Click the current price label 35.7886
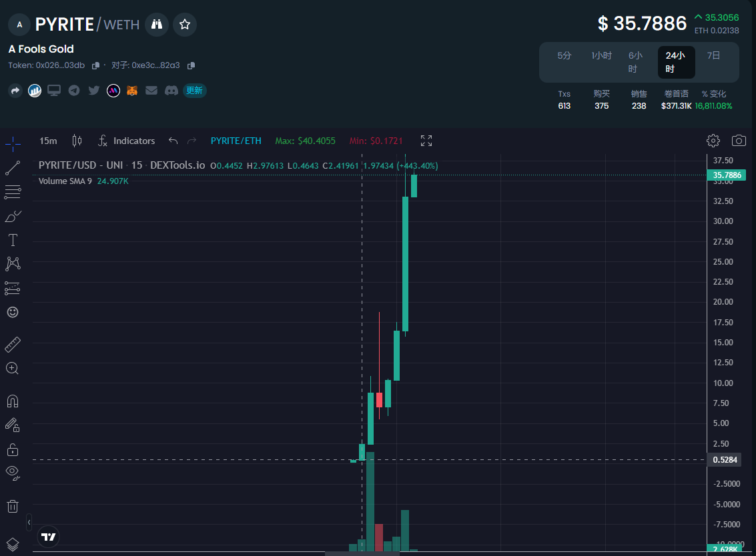 coord(726,175)
